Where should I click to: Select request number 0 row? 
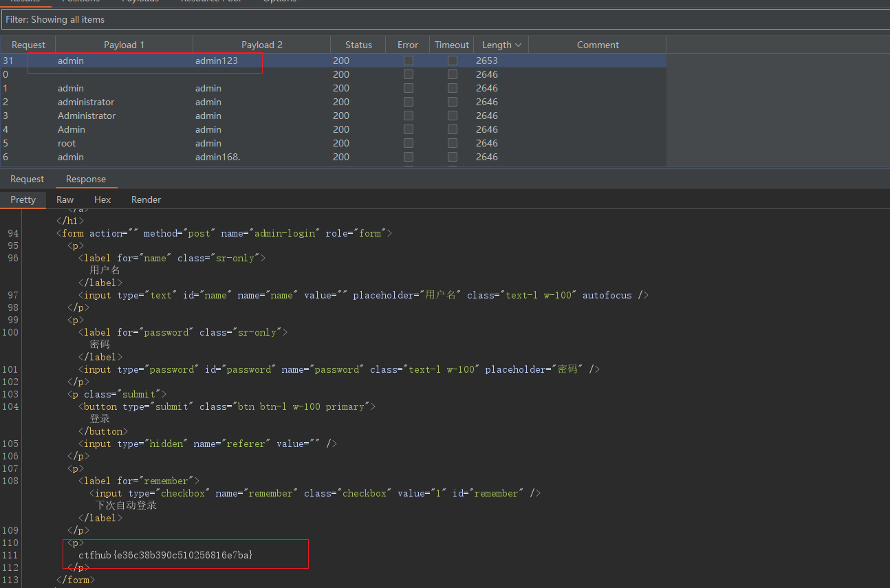[x=334, y=74]
